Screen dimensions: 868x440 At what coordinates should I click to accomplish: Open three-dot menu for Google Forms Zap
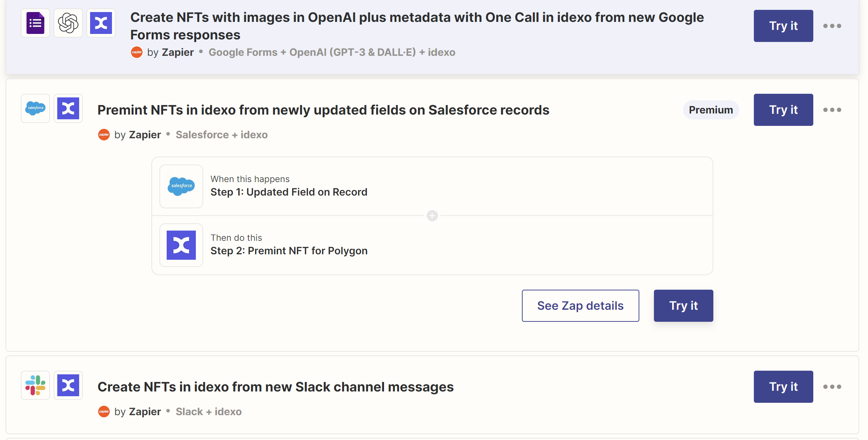point(832,26)
